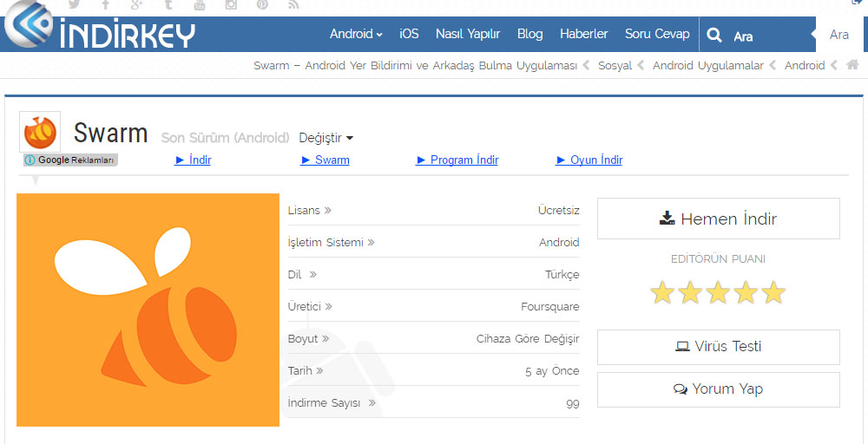Image resolution: width=868 pixels, height=444 pixels.
Task: Click the Yorum Yap comment button
Action: [x=719, y=389]
